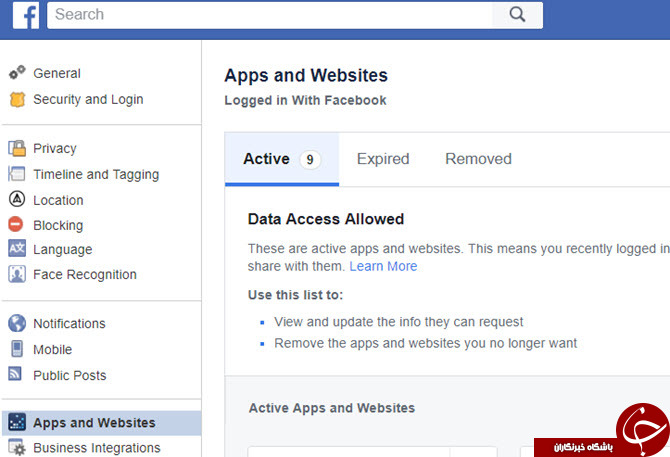Viewport: 670px width, 457px height.
Task: Click the Apps and Websites page heading
Action: 306,76
